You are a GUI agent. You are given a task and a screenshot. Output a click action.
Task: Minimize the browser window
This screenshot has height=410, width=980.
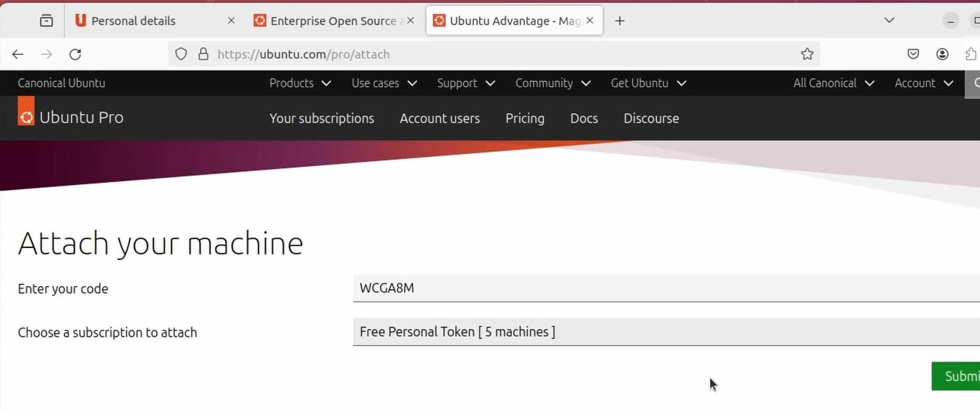click(951, 21)
